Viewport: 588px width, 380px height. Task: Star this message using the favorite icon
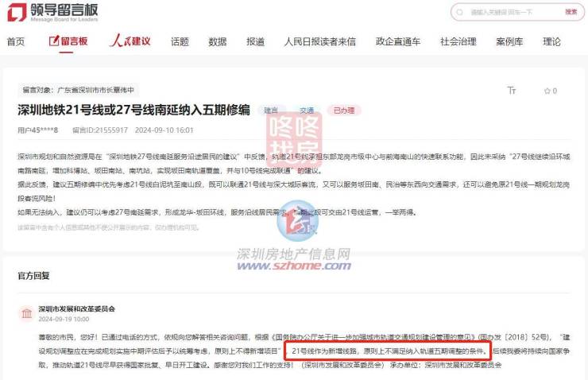(547, 91)
